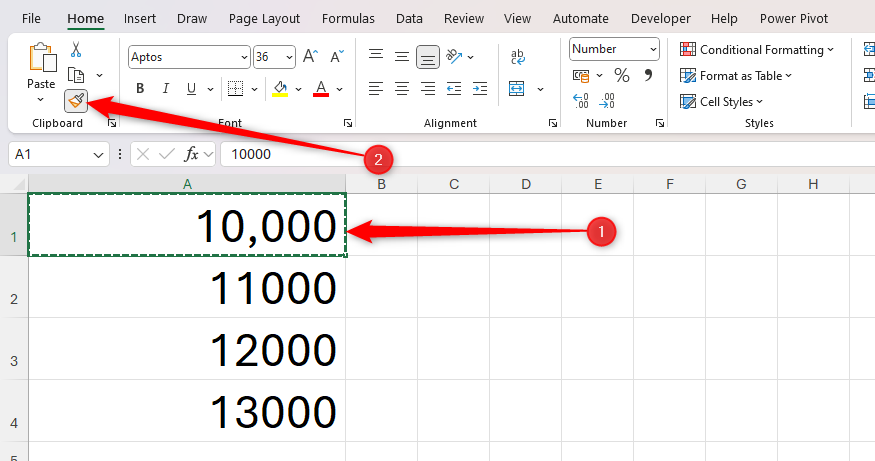Toggle Bold formatting
Image resolution: width=875 pixels, height=461 pixels.
click(x=140, y=89)
